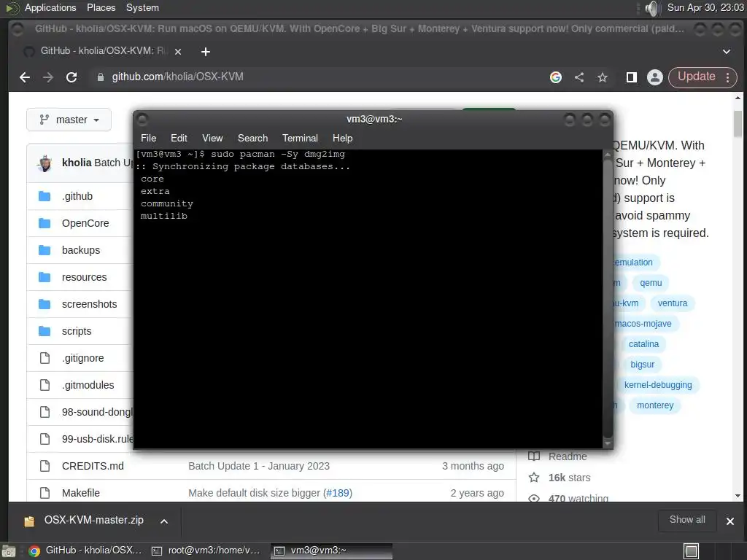The width and height of the screenshot is (747, 560).
Task: Close the GitHub kholia/OSX-KVM tab
Action: click(x=178, y=52)
